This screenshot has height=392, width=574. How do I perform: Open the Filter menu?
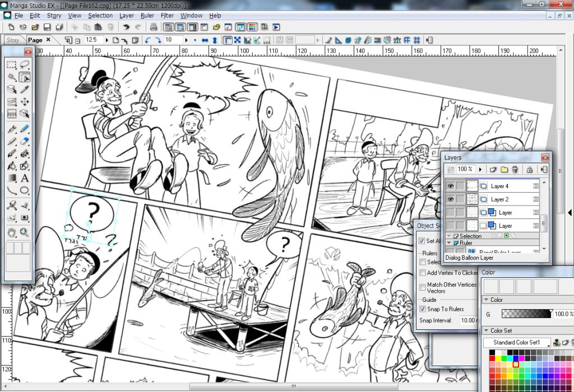click(x=167, y=16)
